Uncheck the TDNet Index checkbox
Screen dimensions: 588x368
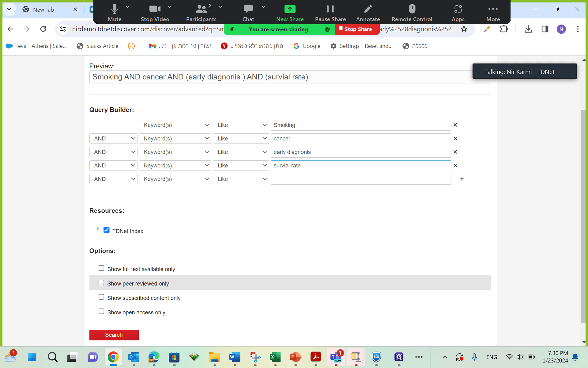107,230
